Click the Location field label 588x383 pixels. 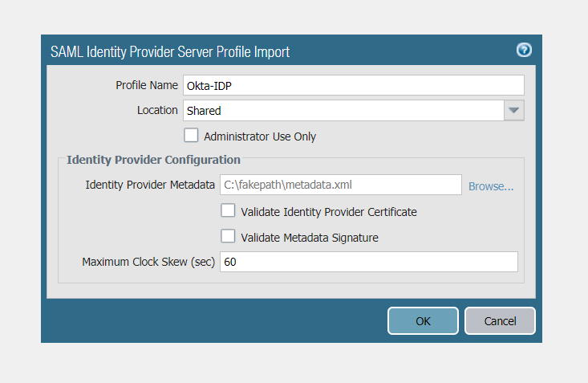tap(157, 110)
